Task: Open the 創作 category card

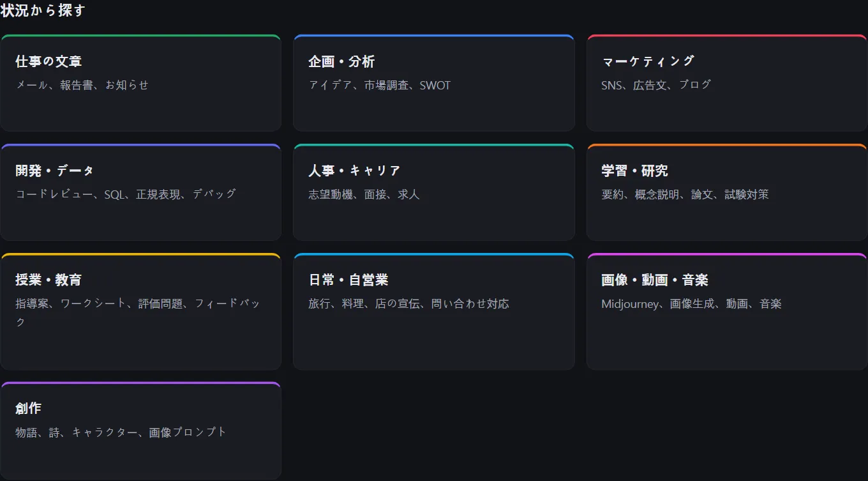Action: 140,431
